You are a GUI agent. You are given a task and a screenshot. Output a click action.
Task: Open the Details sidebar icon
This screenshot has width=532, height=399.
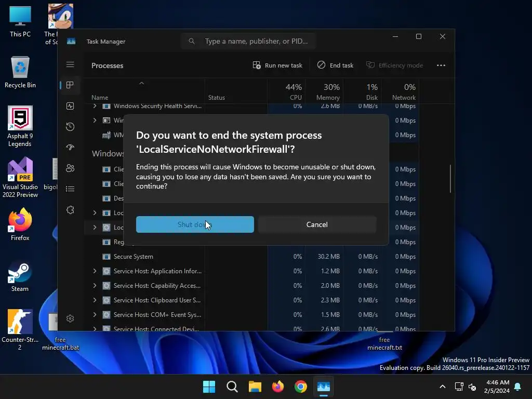coord(70,189)
